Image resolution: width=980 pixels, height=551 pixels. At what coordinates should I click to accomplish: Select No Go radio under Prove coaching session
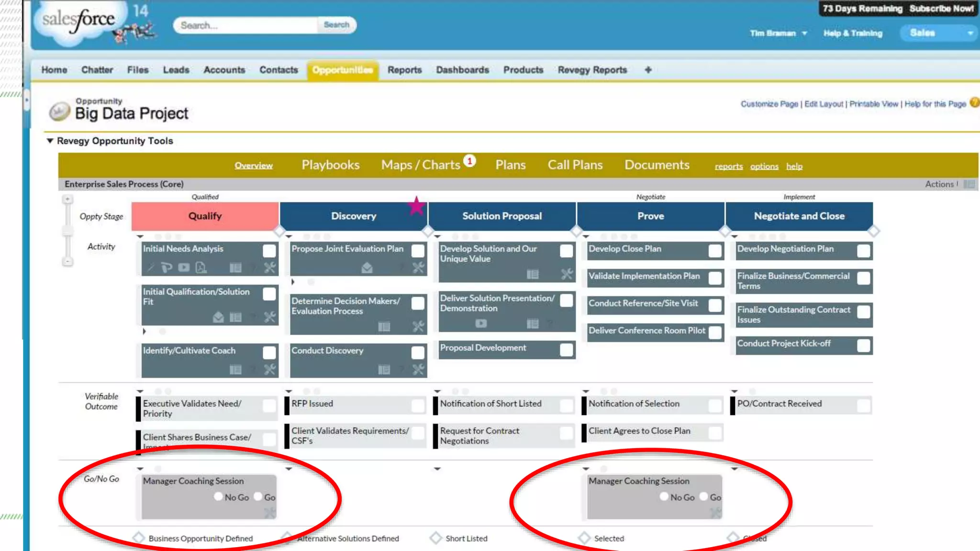coord(664,496)
